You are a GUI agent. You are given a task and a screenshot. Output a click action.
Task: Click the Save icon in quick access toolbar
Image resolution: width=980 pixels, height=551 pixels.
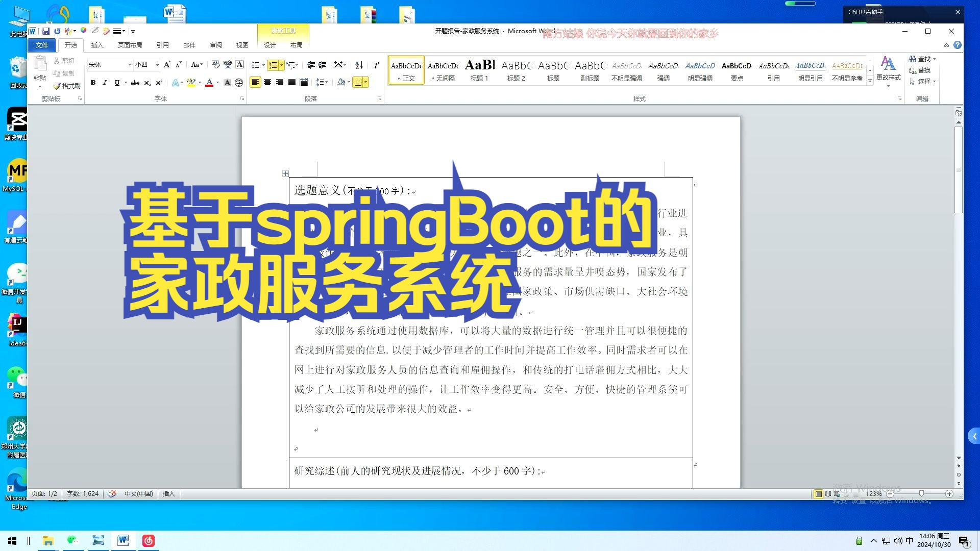pyautogui.click(x=46, y=31)
